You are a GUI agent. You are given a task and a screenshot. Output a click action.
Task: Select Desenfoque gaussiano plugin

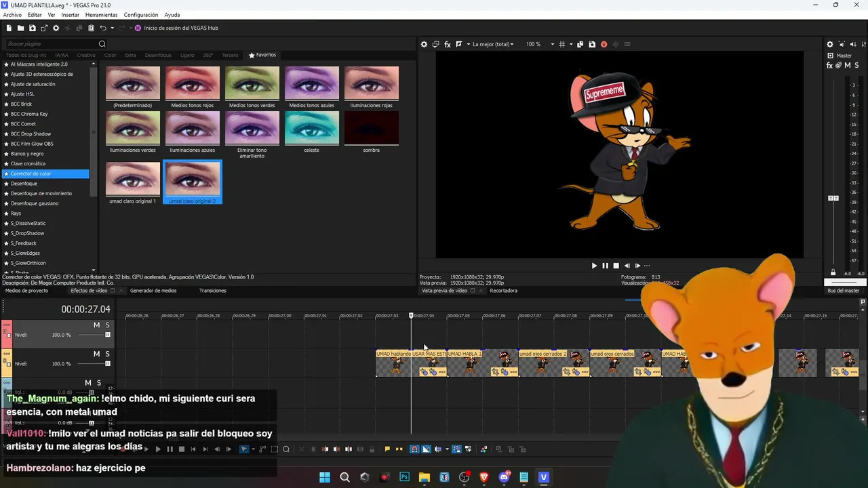(x=35, y=203)
